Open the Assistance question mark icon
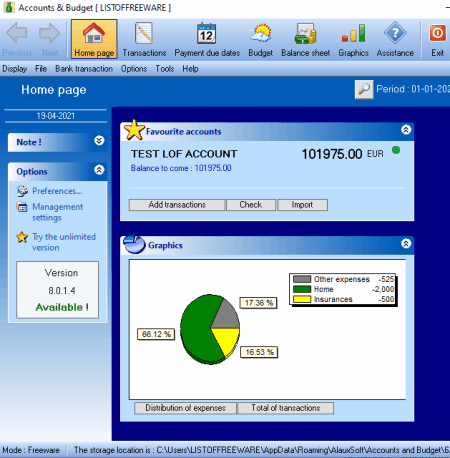This screenshot has height=458, width=450. [395, 33]
